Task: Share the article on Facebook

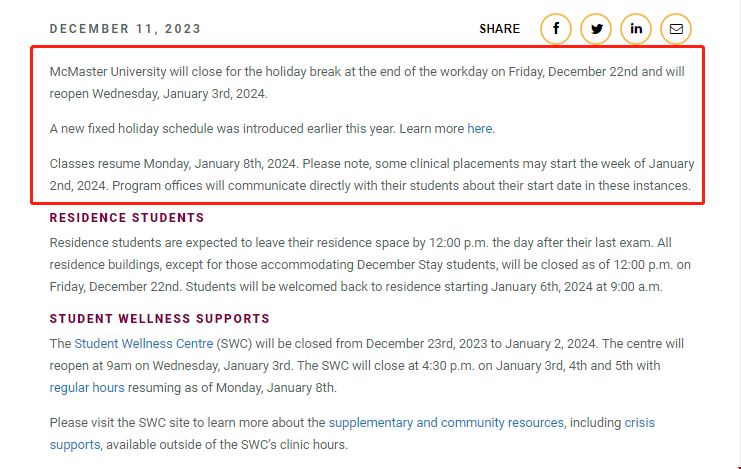Action: (x=556, y=29)
